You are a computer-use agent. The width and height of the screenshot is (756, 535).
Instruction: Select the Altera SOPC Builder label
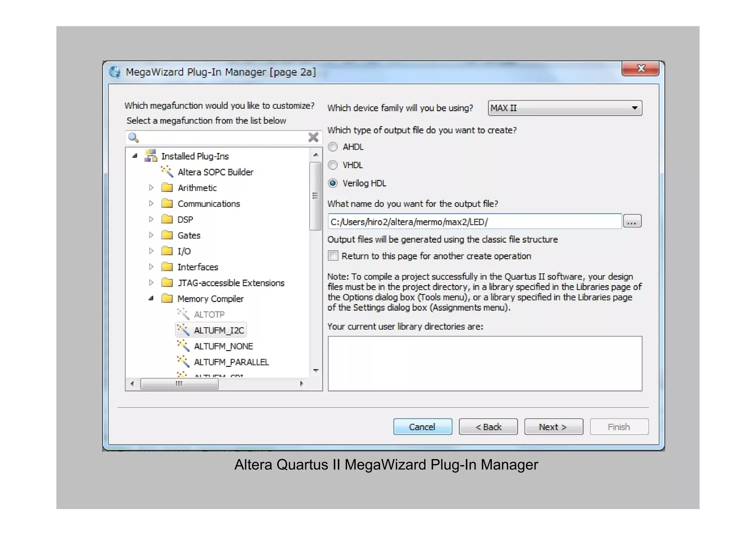tap(216, 172)
